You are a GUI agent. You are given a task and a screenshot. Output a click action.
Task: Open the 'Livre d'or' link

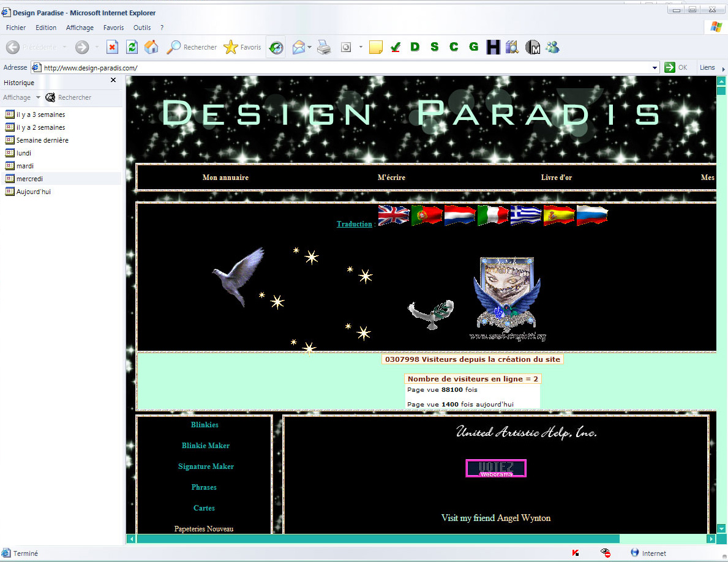click(x=556, y=178)
